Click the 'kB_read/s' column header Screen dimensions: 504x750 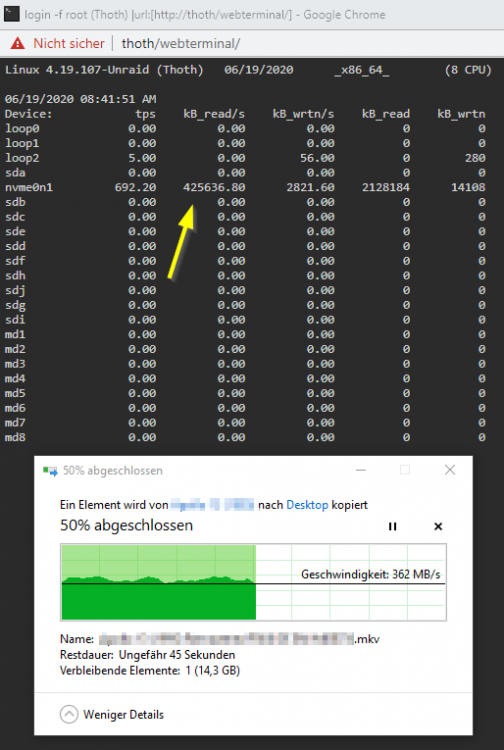click(214, 114)
